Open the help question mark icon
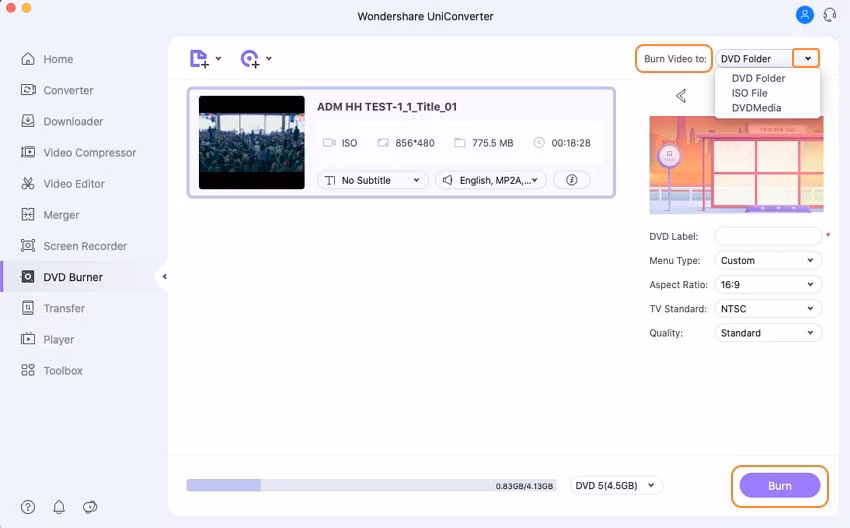 tap(28, 507)
